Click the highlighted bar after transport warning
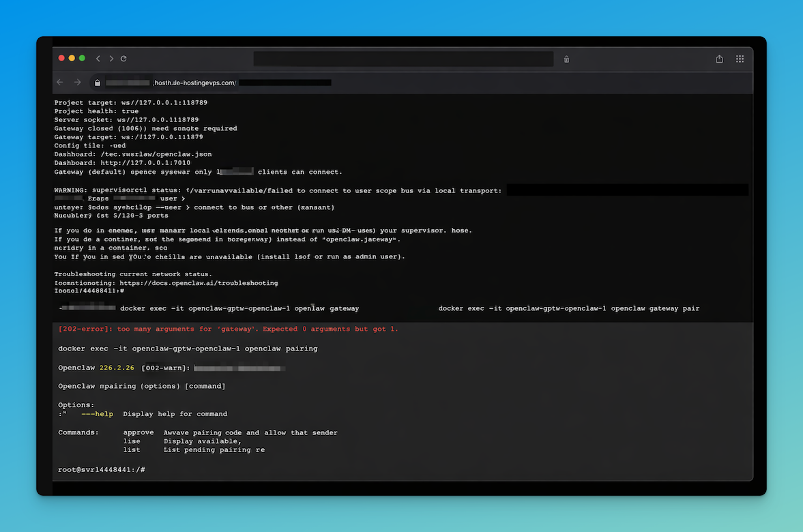 (628, 190)
